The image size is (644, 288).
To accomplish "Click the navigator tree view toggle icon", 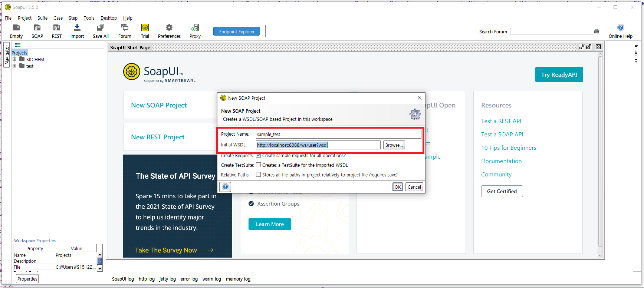I will tap(18, 45).
